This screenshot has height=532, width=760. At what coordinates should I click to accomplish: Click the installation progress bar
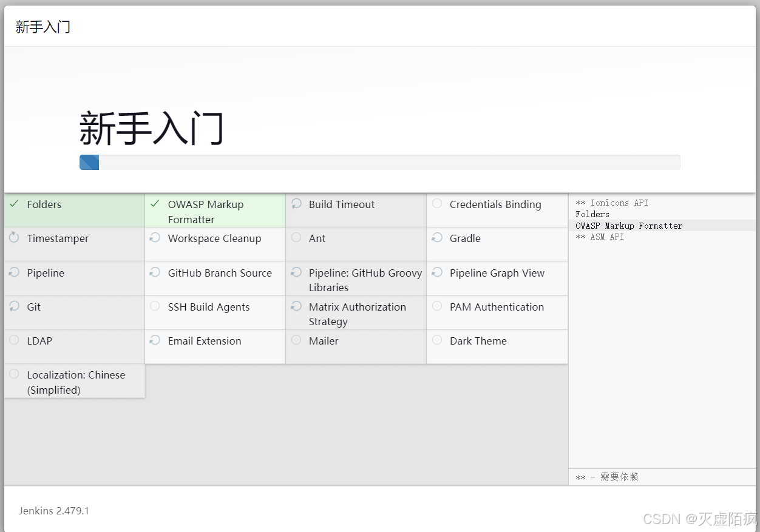(x=379, y=162)
